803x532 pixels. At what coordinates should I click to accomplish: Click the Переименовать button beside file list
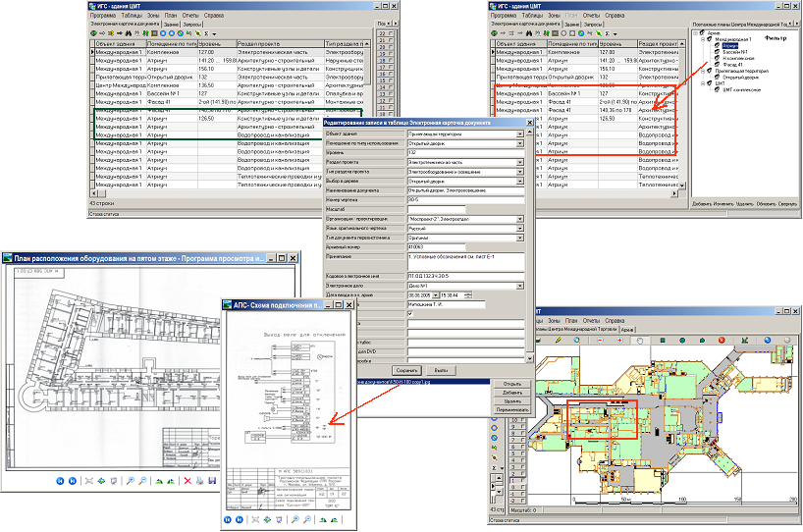[511, 409]
